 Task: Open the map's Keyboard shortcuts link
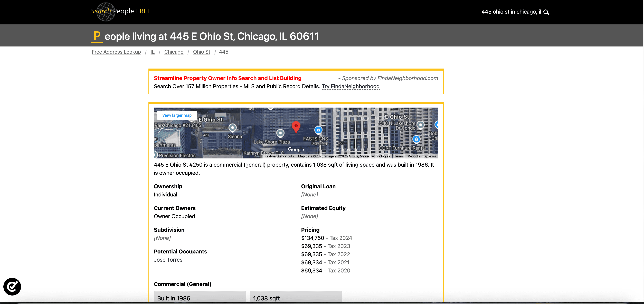tap(279, 156)
